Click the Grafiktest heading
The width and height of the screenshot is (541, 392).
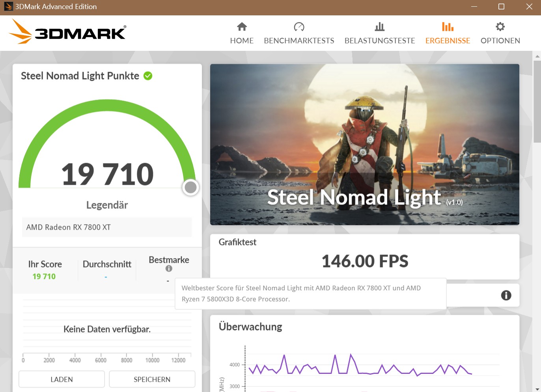coord(237,242)
